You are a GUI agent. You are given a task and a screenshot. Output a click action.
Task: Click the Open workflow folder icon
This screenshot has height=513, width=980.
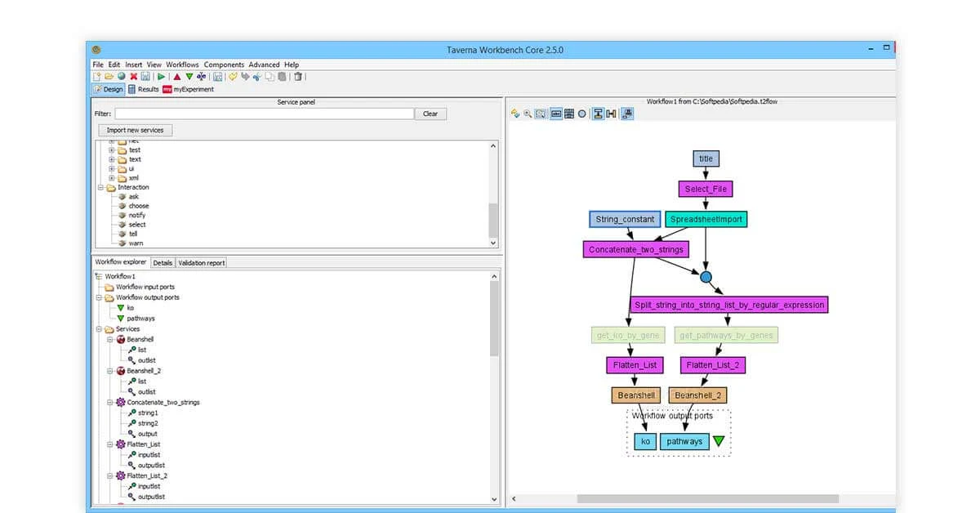[x=109, y=76]
